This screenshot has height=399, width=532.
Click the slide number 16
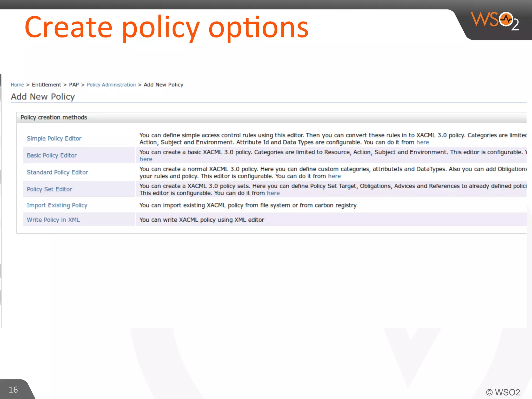[x=13, y=390]
